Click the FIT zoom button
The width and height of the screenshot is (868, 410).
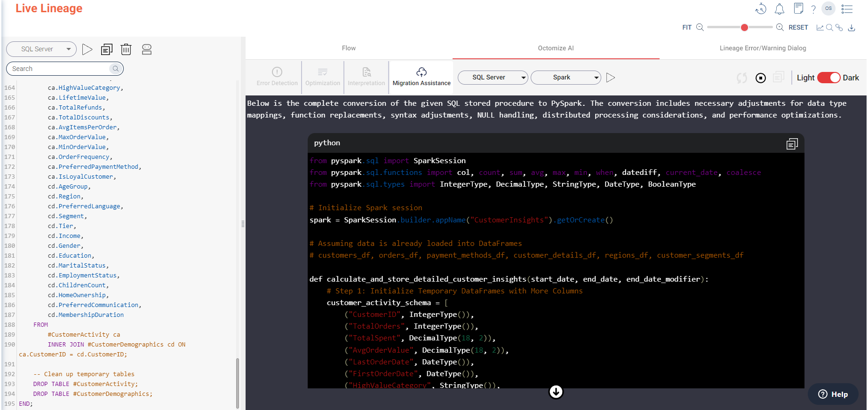[x=687, y=28]
